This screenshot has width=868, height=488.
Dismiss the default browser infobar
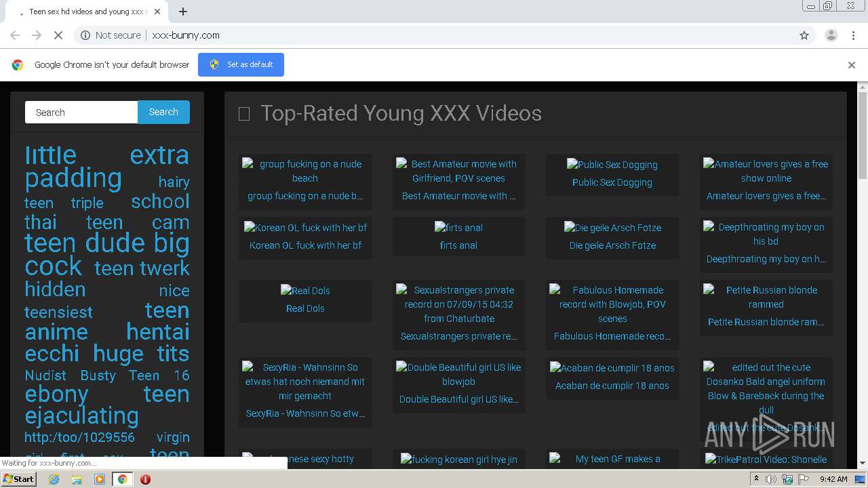tap(852, 65)
